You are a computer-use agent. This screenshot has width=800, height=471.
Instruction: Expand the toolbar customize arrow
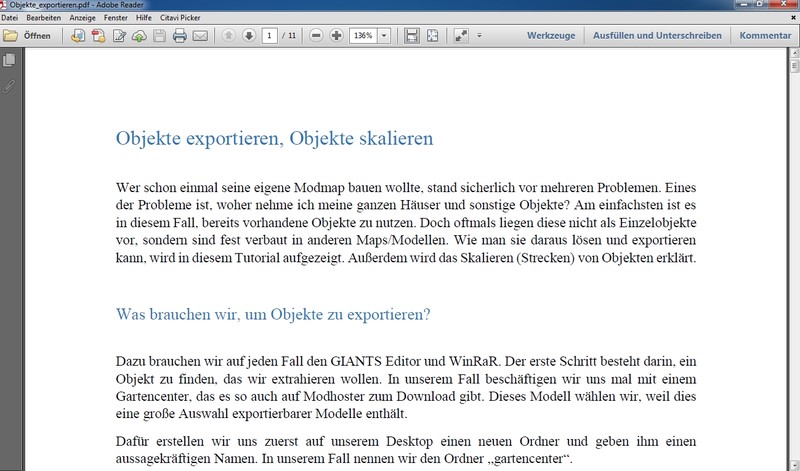[480, 36]
